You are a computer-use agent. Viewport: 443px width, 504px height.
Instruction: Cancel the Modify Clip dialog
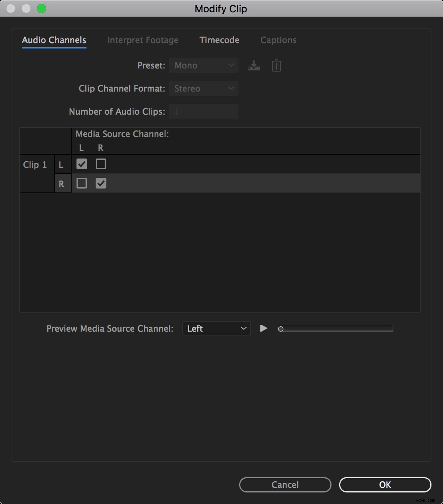[x=285, y=485]
